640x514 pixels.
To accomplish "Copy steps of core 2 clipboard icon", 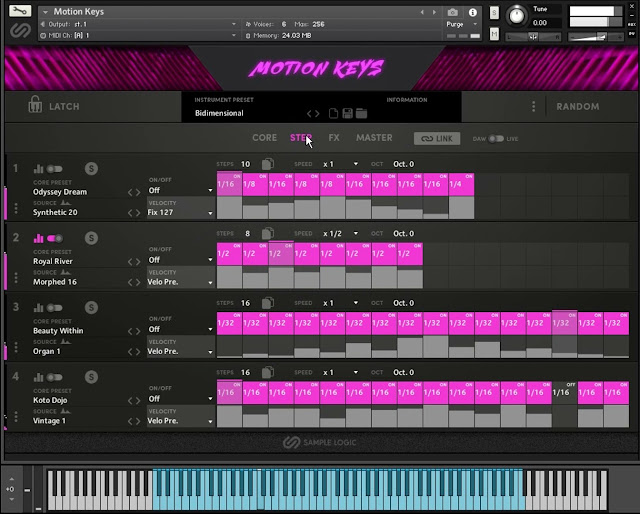I will 268,234.
